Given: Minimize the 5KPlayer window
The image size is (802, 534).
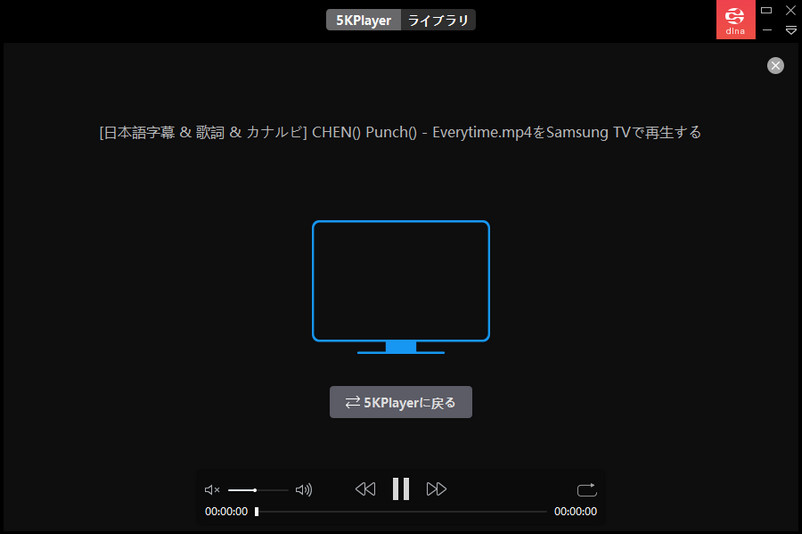Looking at the screenshot, I should (x=767, y=30).
